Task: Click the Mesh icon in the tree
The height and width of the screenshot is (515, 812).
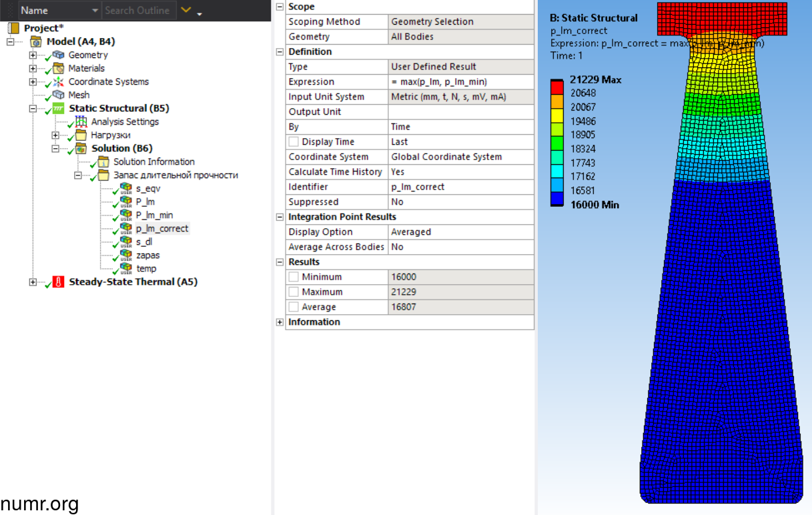Action: click(x=59, y=95)
